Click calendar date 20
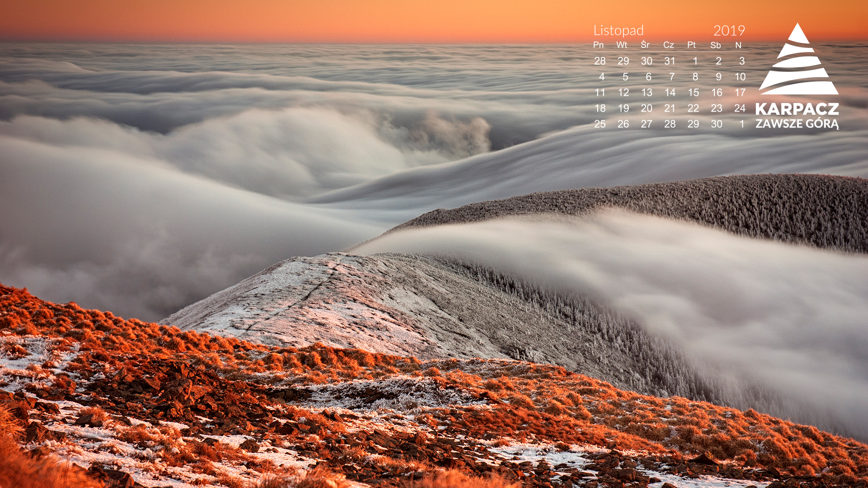 646,108
